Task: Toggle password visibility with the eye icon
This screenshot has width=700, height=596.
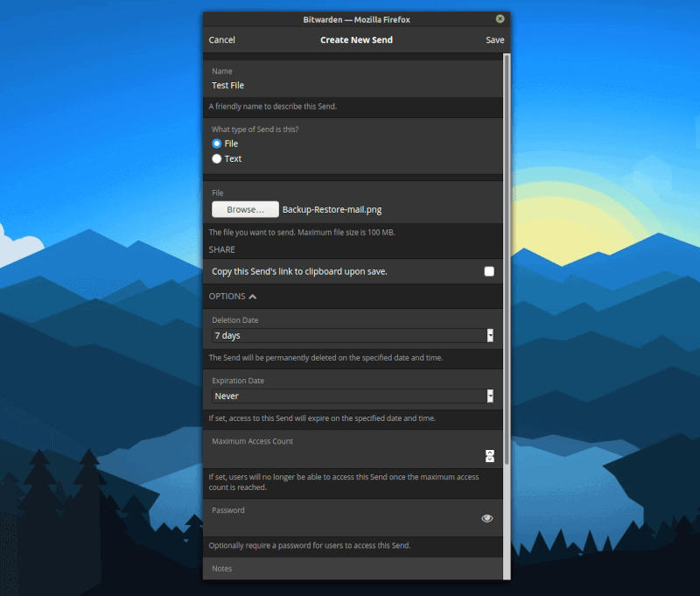Action: coord(487,518)
